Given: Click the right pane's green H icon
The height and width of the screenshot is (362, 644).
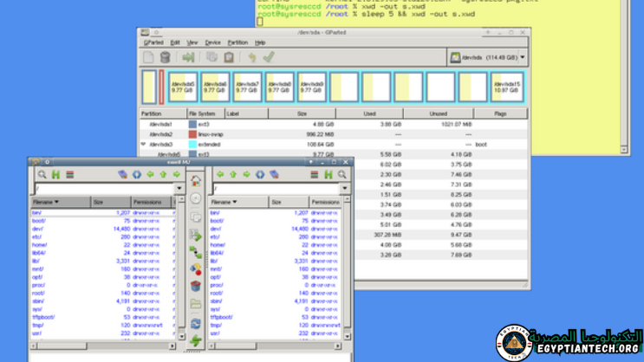Looking at the screenshot, I should [x=329, y=174].
